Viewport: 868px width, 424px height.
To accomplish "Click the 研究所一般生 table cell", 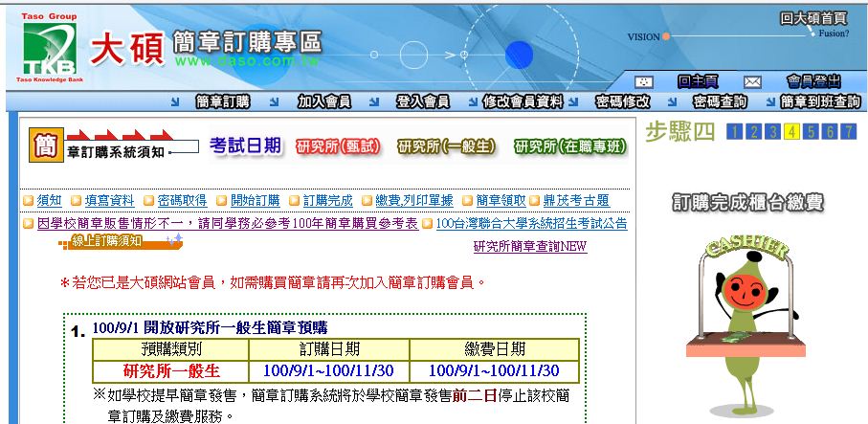I will [171, 370].
